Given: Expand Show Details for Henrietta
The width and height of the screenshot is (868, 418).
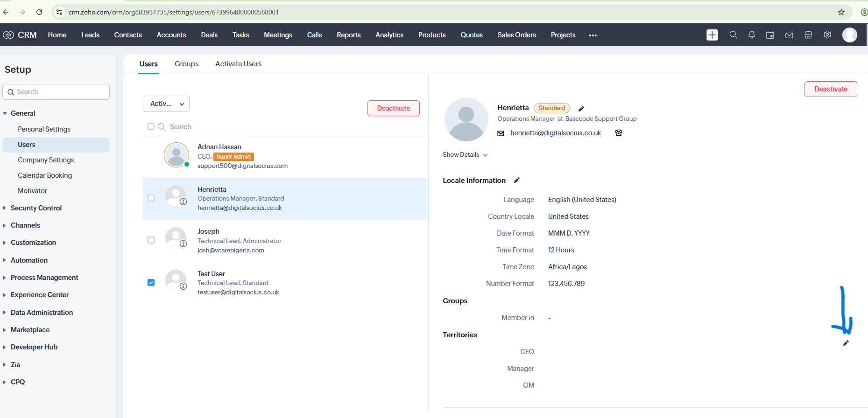Looking at the screenshot, I should [x=465, y=154].
